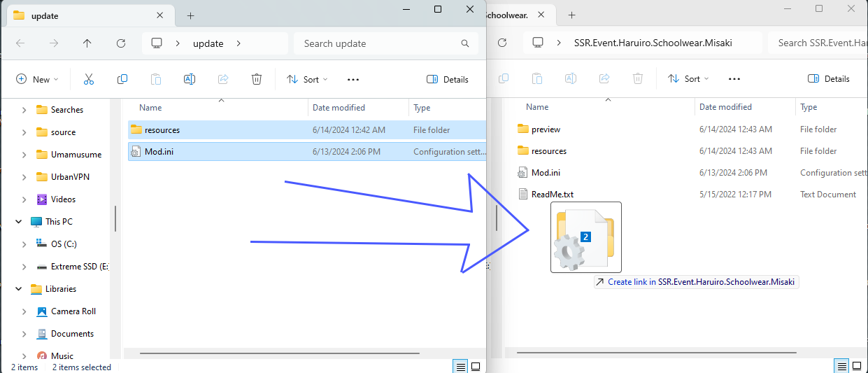The width and height of the screenshot is (868, 373).
Task: Collapse Libraries in navigation tree
Action: click(19, 289)
